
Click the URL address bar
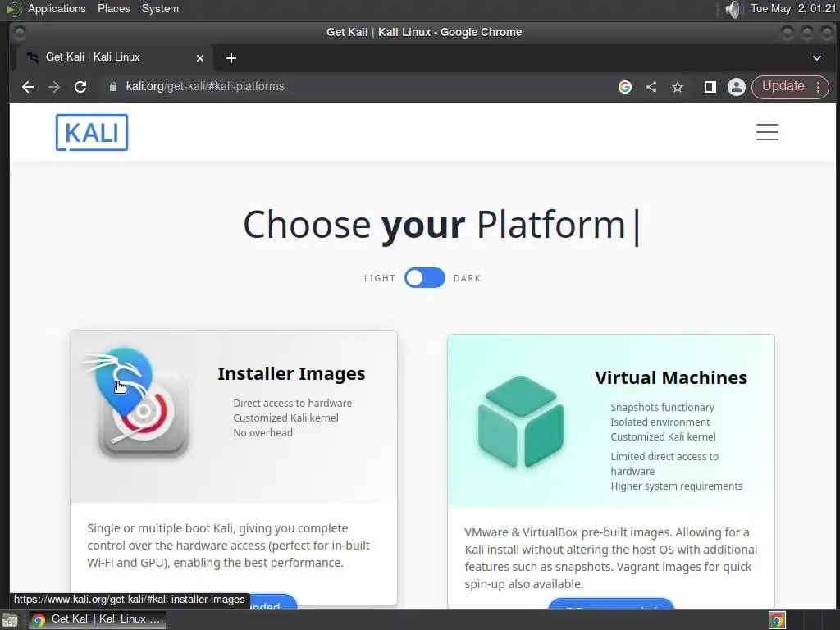[x=354, y=87]
